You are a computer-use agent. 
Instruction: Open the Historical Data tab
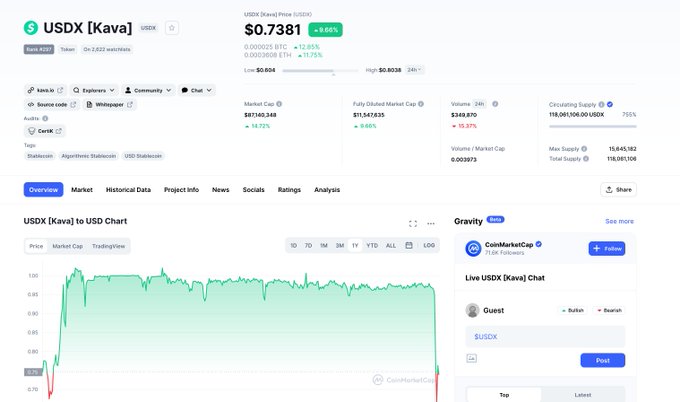(x=128, y=190)
